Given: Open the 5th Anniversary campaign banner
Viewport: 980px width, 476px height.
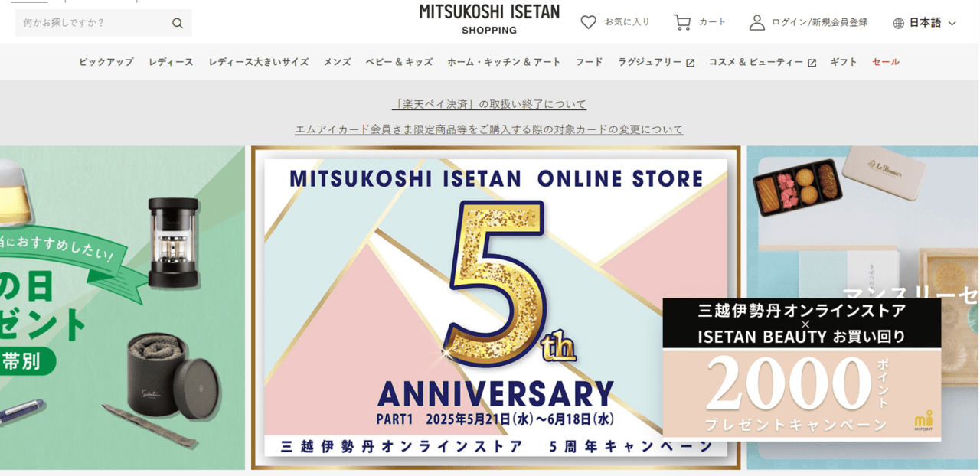Looking at the screenshot, I should pyautogui.click(x=496, y=308).
